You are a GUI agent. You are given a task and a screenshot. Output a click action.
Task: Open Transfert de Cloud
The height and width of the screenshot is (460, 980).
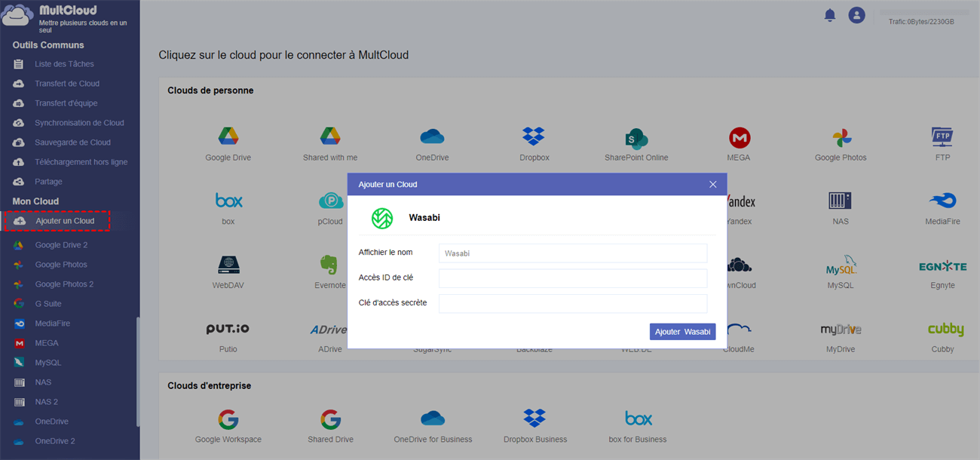click(x=67, y=84)
